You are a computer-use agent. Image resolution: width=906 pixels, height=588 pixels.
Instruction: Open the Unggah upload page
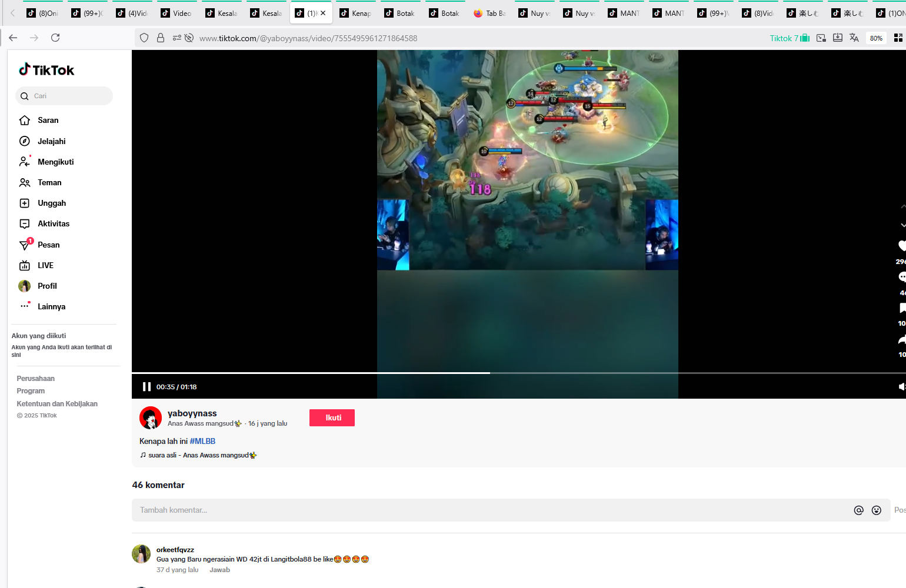tap(42, 203)
